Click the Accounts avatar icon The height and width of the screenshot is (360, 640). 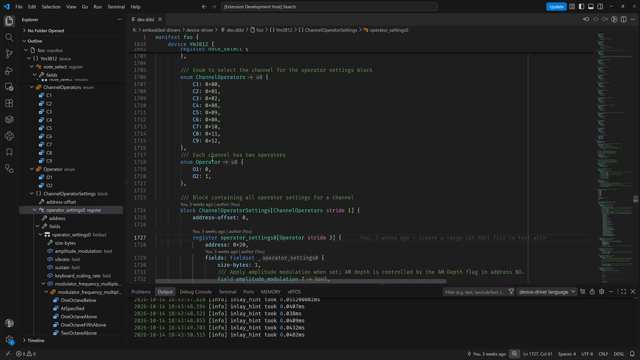[x=9, y=323]
